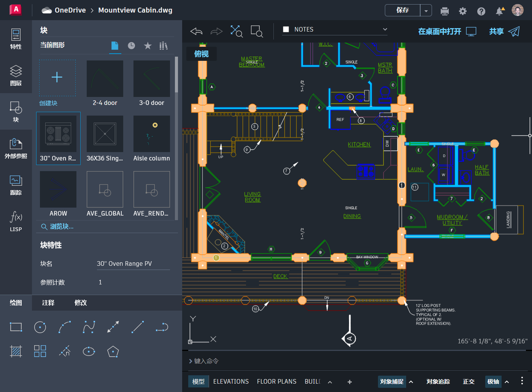Open the 特性 properties panel
The image size is (532, 392).
(x=16, y=39)
